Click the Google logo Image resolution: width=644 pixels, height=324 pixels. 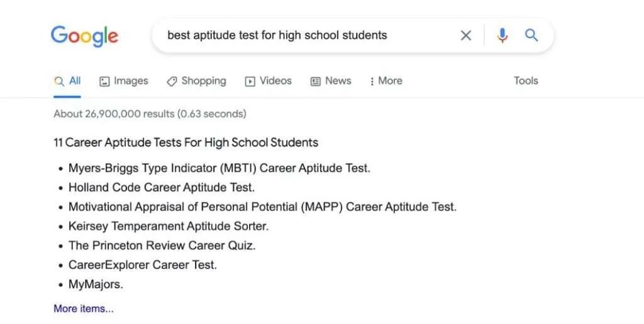tap(84, 35)
